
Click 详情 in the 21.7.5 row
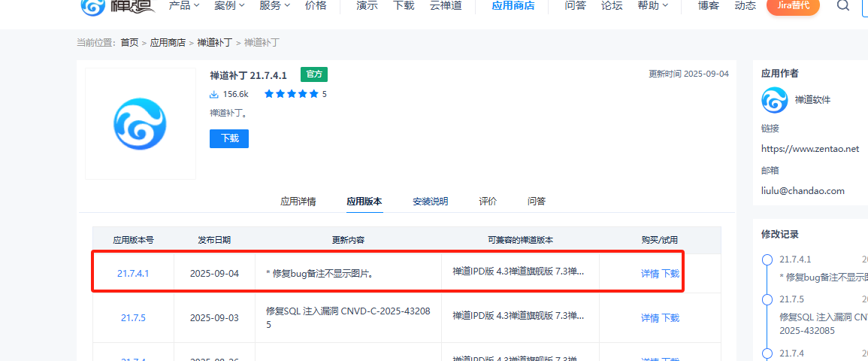tap(650, 318)
